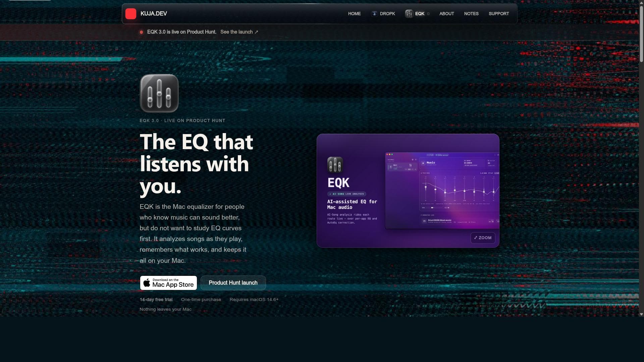Click the red KUJA.DEV logo square
Viewport: 644px width, 362px height.
(x=131, y=14)
